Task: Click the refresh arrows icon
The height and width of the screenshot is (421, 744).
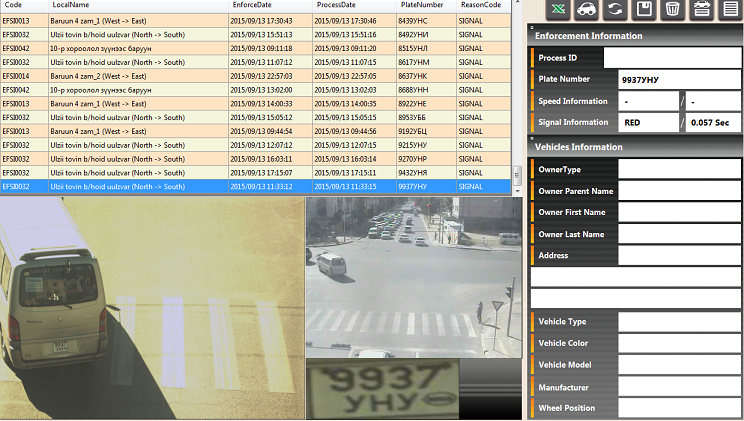Action: coord(616,10)
